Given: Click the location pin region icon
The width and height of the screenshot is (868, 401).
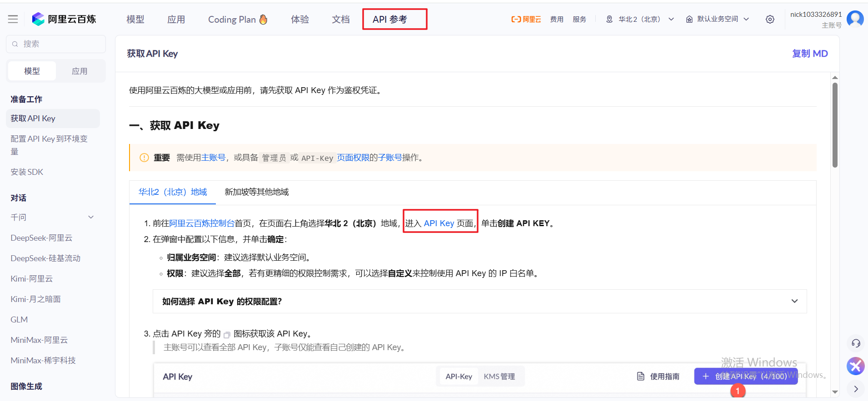Looking at the screenshot, I should pyautogui.click(x=609, y=19).
